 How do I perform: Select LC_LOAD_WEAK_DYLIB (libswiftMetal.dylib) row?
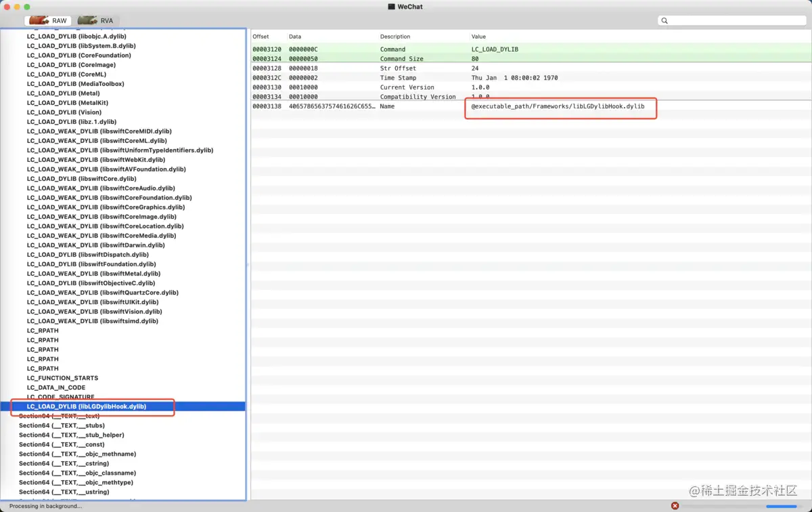click(x=94, y=274)
